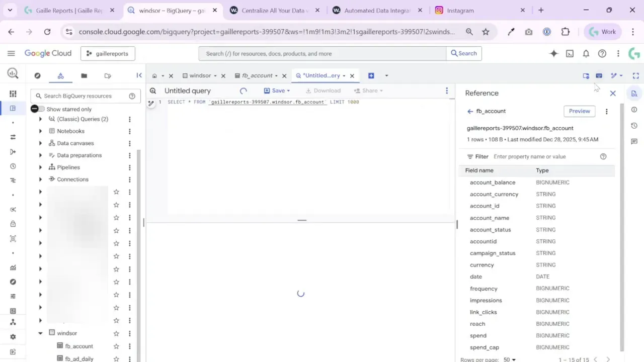Image resolution: width=644 pixels, height=362 pixels.
Task: Click the Download button
Action: coord(323,90)
